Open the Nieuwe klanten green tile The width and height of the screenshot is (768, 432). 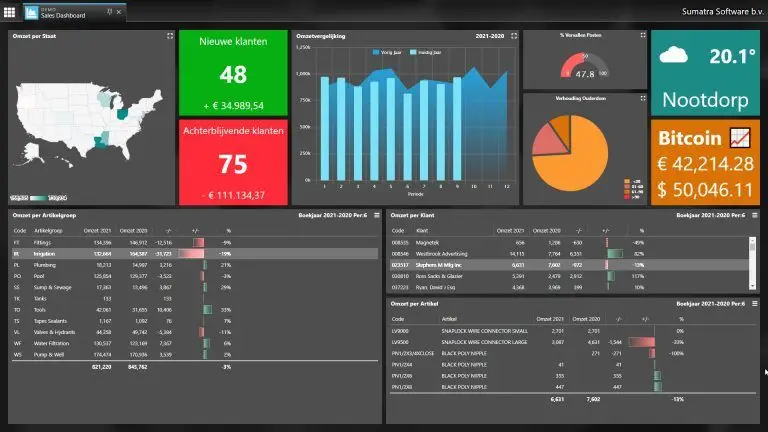(x=233, y=74)
